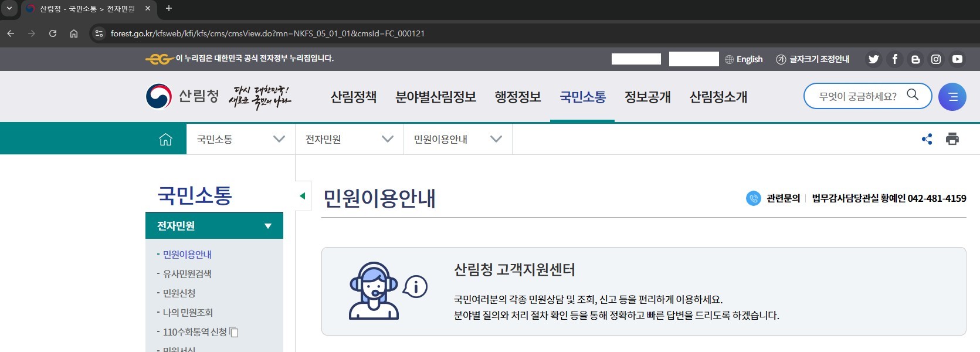Image resolution: width=980 pixels, height=352 pixels.
Task: Open the YouTube icon in header
Action: (x=957, y=59)
